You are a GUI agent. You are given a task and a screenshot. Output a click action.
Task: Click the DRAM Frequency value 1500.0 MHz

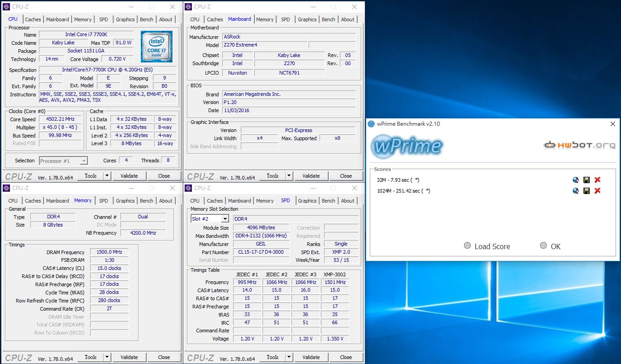tap(109, 252)
